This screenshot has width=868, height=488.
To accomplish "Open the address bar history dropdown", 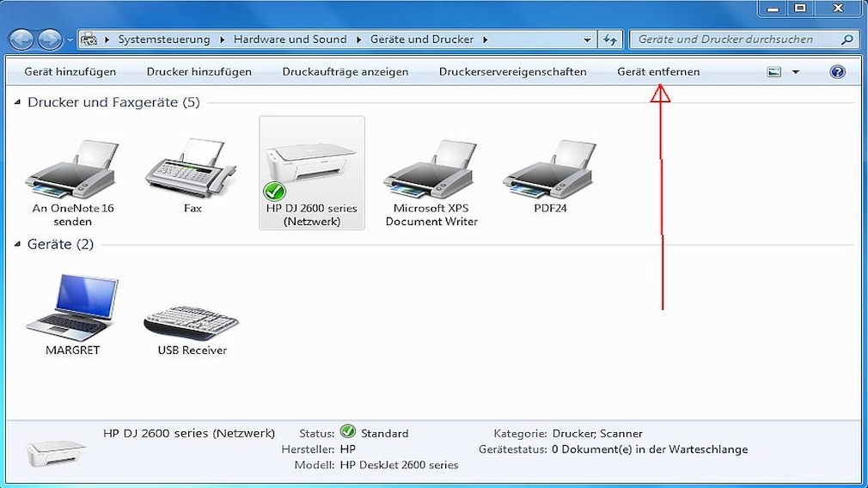I will 587,40.
